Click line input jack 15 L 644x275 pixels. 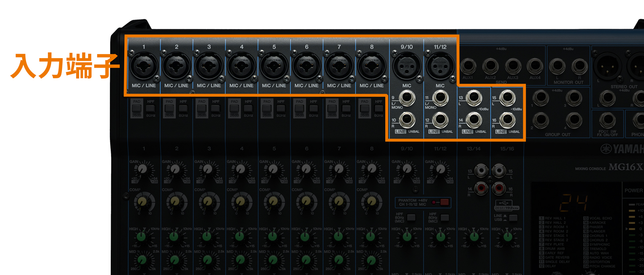click(x=507, y=98)
